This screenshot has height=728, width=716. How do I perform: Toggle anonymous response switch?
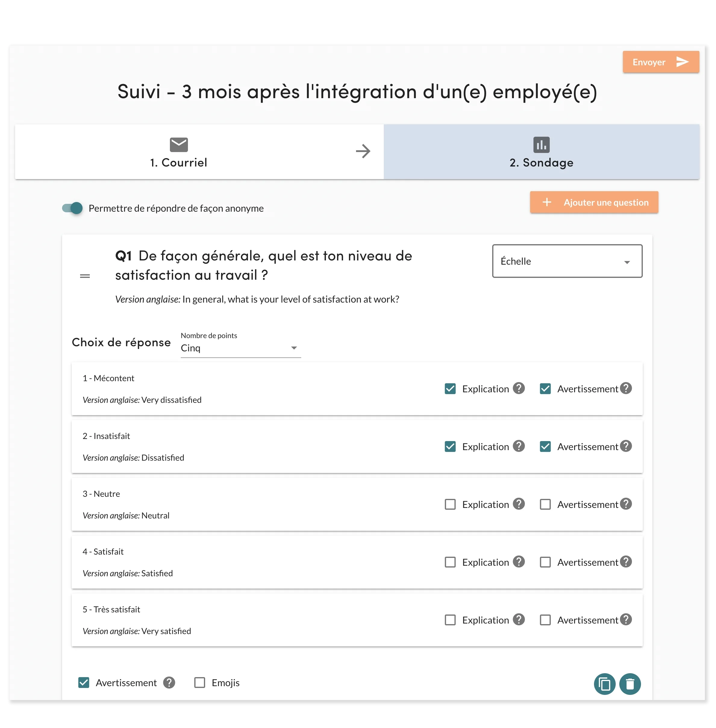coord(73,208)
